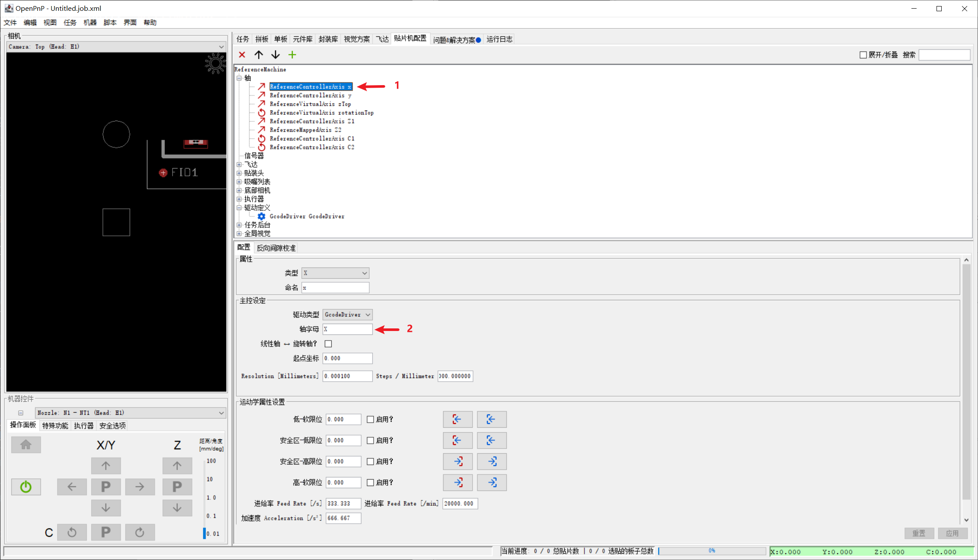
Task: Click the home machine icon button
Action: point(26,444)
